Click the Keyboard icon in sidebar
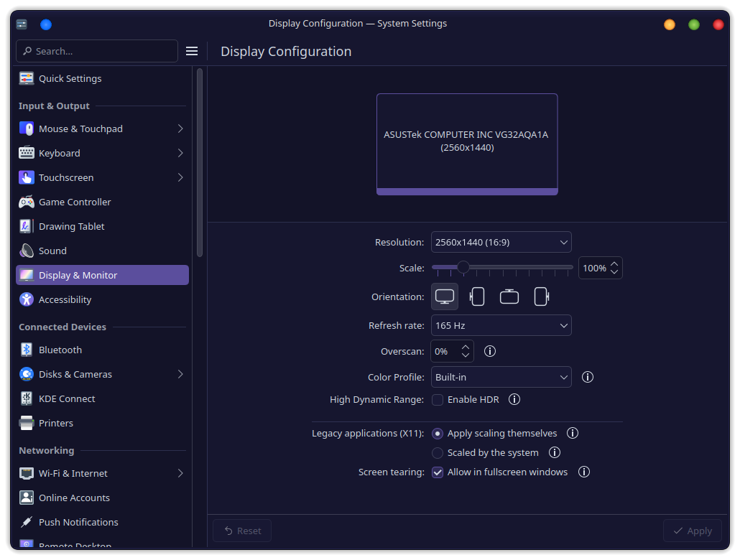740x560 pixels. 27,153
